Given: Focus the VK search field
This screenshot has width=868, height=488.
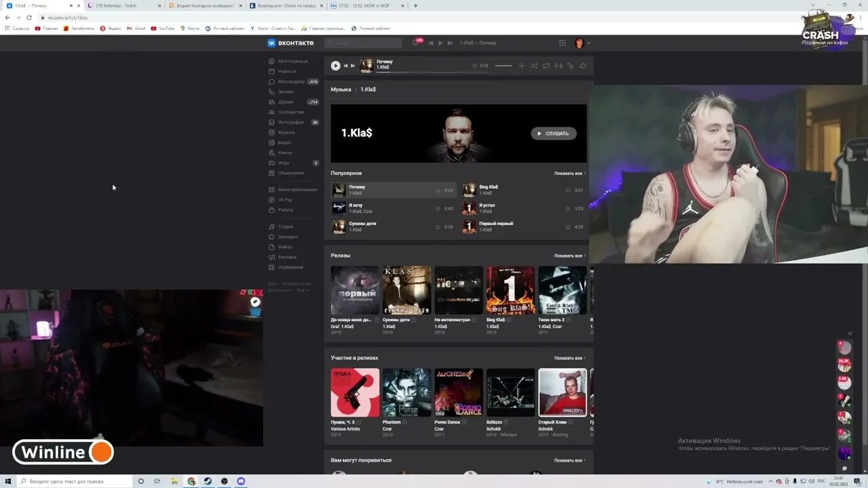Looking at the screenshot, I should click(x=363, y=43).
